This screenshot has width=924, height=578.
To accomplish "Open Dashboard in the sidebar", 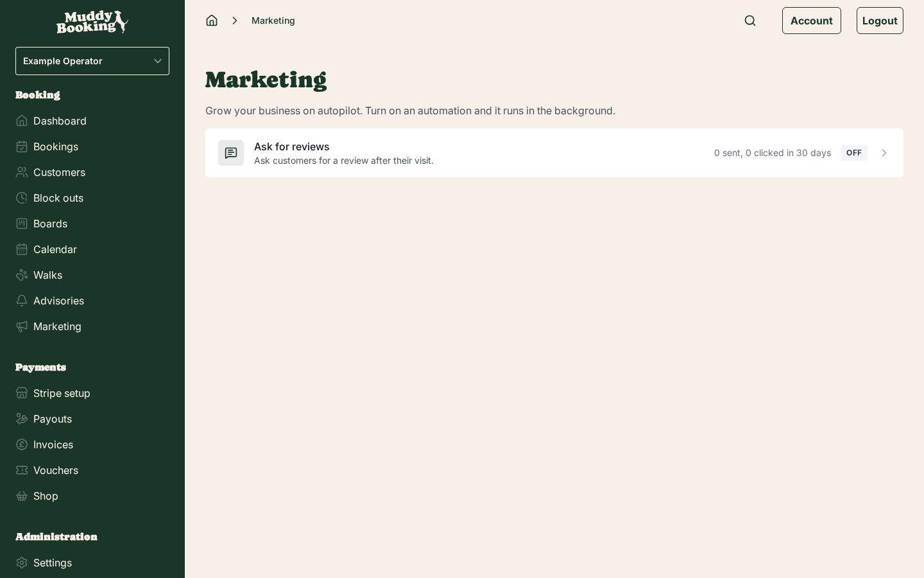I will point(92,121).
